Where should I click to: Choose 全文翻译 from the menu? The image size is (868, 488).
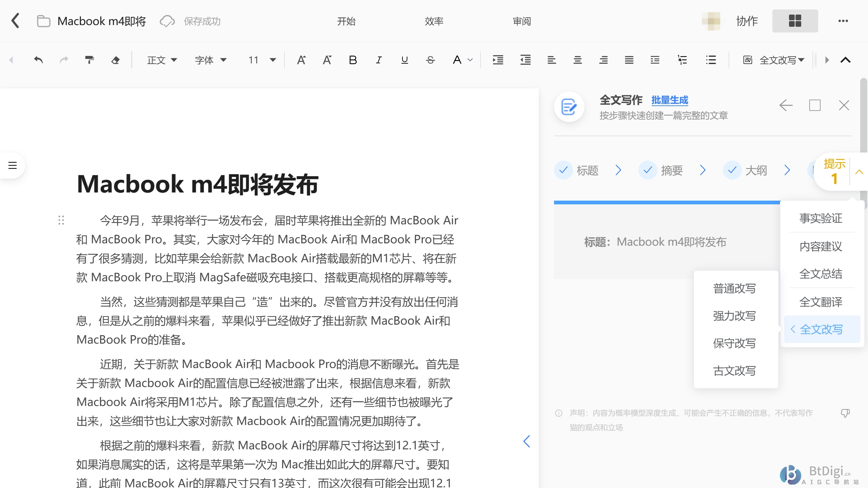pos(821,302)
